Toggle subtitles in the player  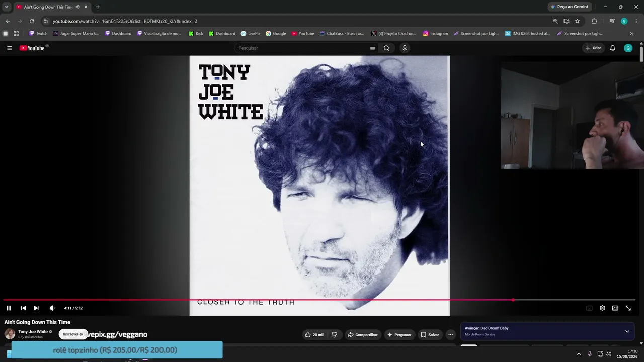click(589, 308)
